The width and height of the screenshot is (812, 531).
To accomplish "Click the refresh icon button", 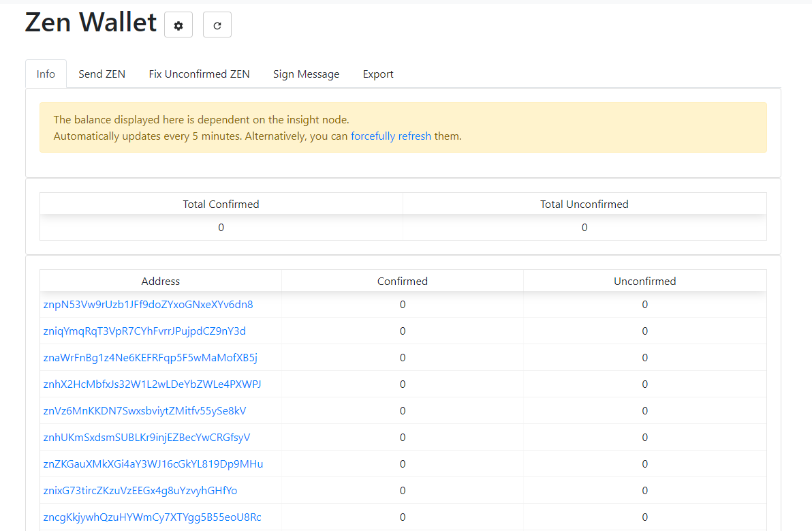I will 217,25.
